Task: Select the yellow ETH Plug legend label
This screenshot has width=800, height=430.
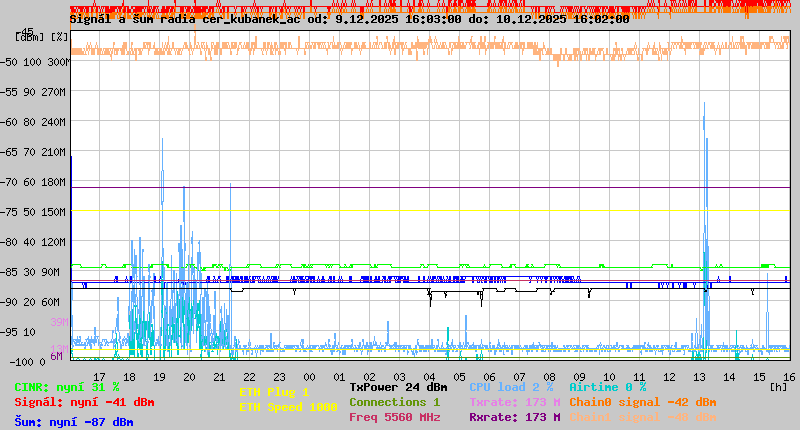Action: pos(274,392)
